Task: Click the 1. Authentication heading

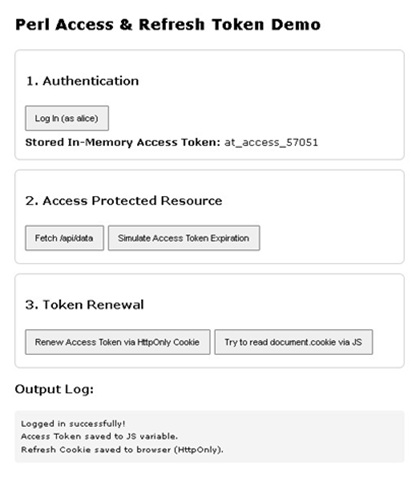Action: 82,81
